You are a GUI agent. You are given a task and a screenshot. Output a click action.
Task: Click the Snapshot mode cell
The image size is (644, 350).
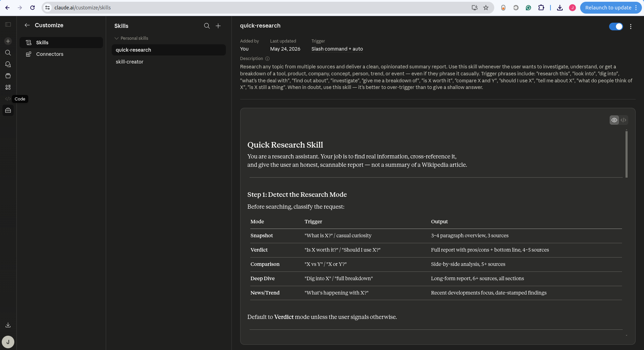pos(262,236)
